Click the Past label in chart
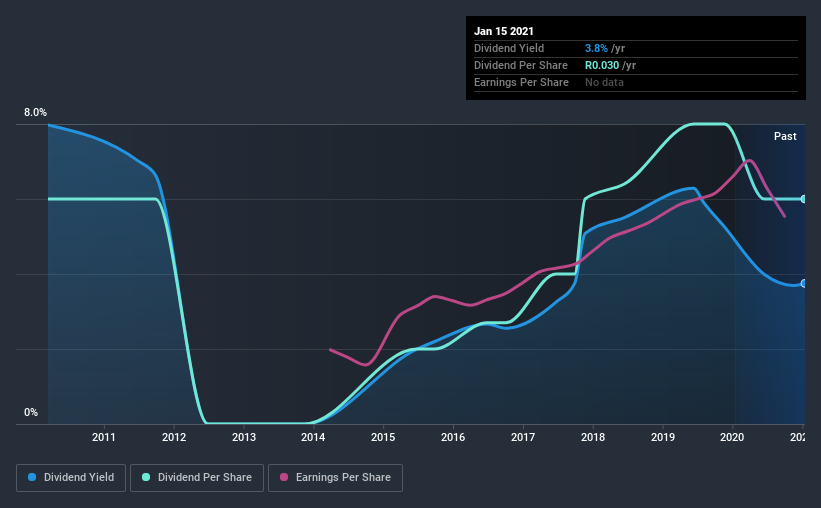Viewport: 821px width, 508px height. tap(785, 136)
